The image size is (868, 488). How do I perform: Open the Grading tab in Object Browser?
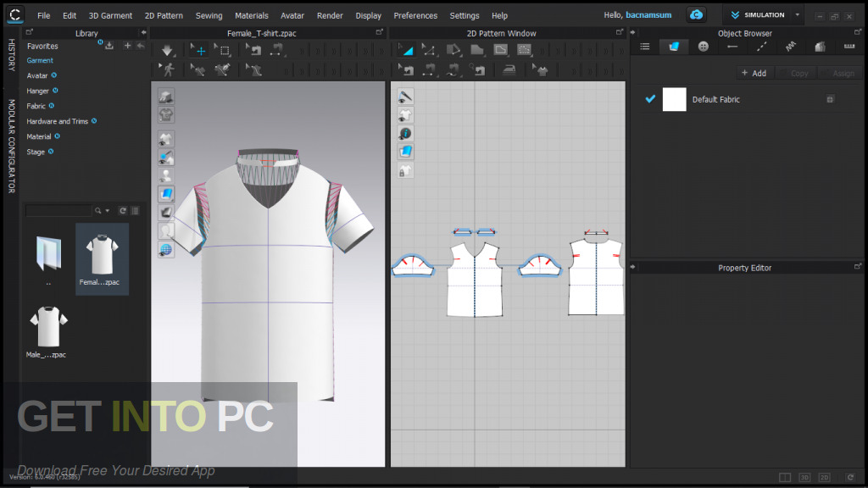[x=820, y=47]
